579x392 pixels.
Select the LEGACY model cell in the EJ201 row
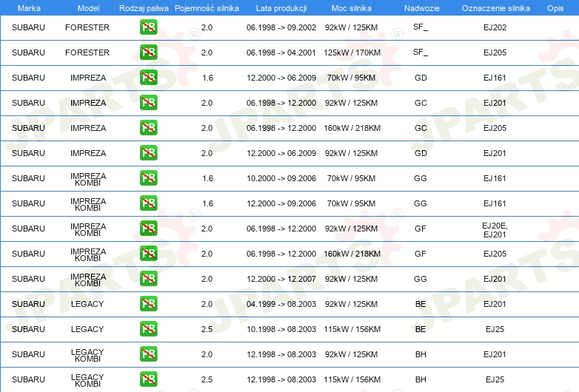click(87, 304)
